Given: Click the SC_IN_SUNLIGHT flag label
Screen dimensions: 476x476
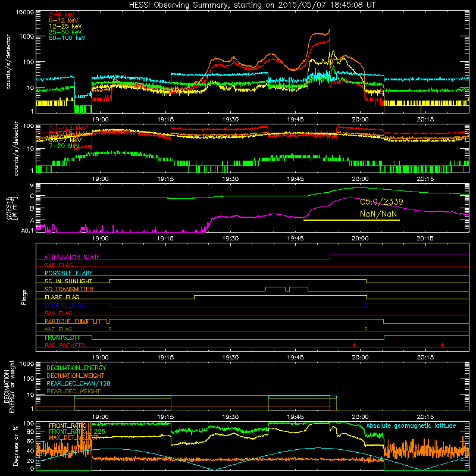Looking at the screenshot, I should point(68,281).
